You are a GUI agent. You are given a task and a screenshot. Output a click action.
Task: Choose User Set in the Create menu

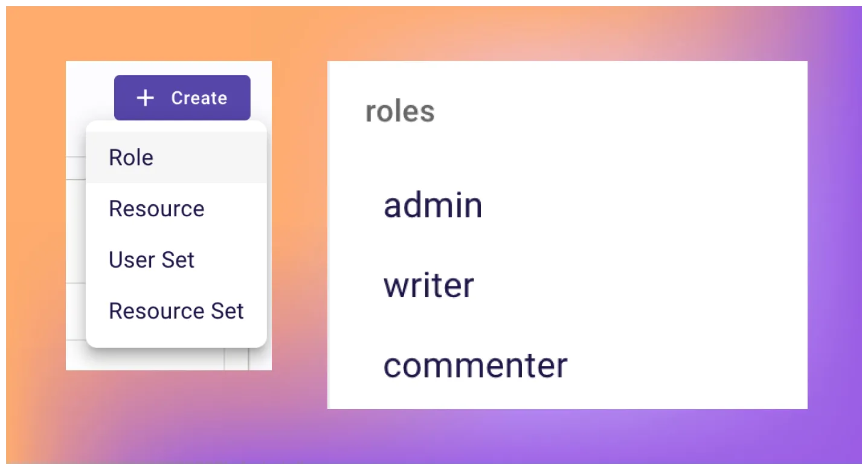point(152,260)
